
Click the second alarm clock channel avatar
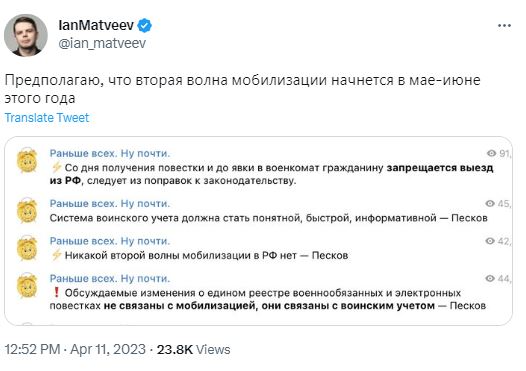click(27, 211)
